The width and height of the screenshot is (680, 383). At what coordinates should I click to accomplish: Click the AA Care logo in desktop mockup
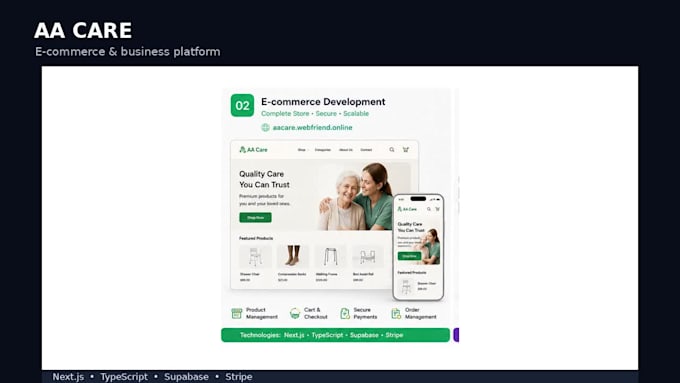pyautogui.click(x=253, y=150)
